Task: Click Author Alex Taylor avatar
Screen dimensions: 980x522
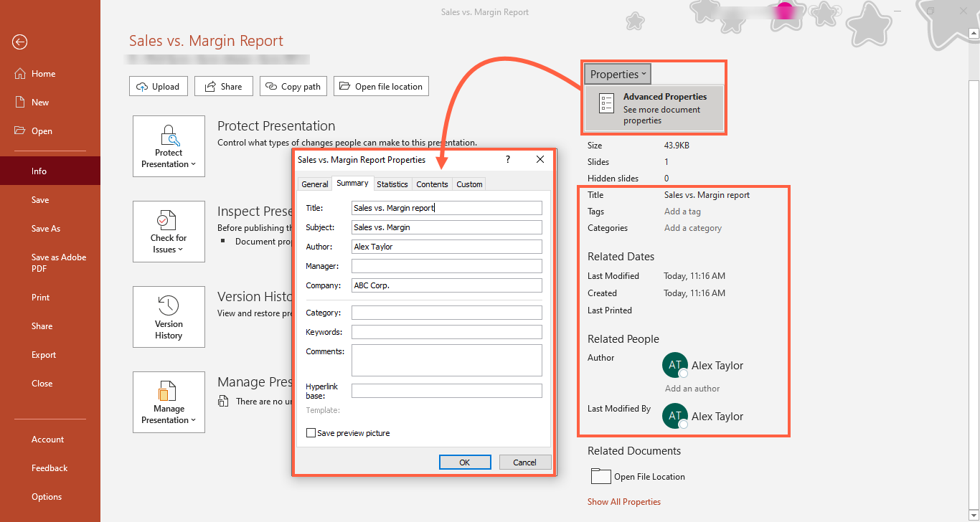Action: tap(675, 365)
